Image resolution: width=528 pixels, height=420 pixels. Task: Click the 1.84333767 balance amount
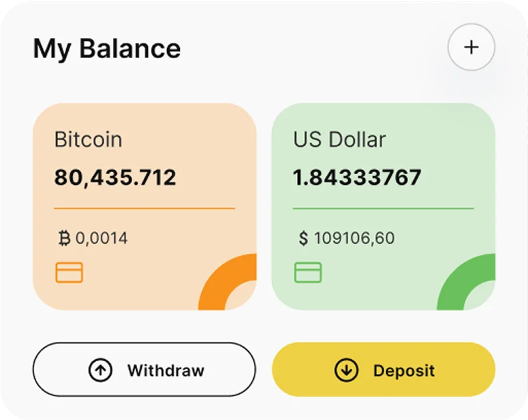[357, 178]
